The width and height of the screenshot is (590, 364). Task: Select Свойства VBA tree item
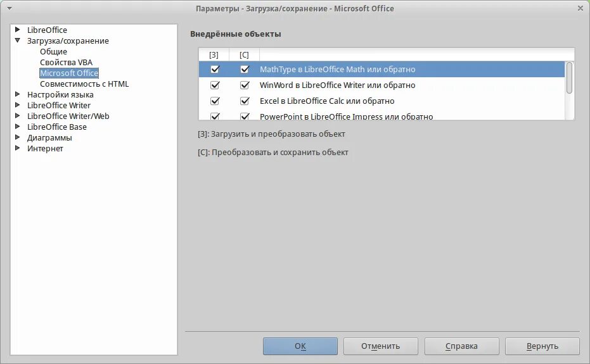66,63
